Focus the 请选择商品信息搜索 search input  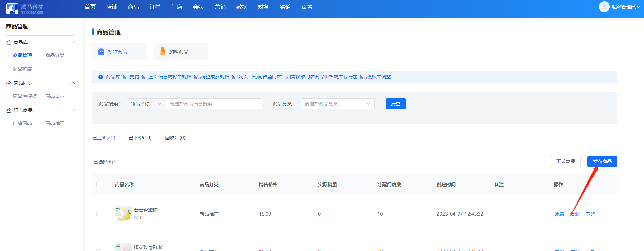[x=214, y=104]
